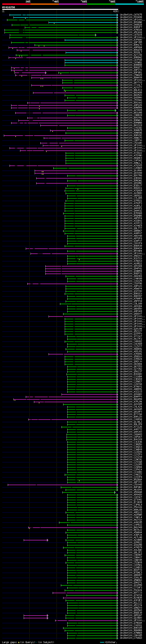Select UniRef100_C7U6Q3 label
146x644 pixels.
131,638
